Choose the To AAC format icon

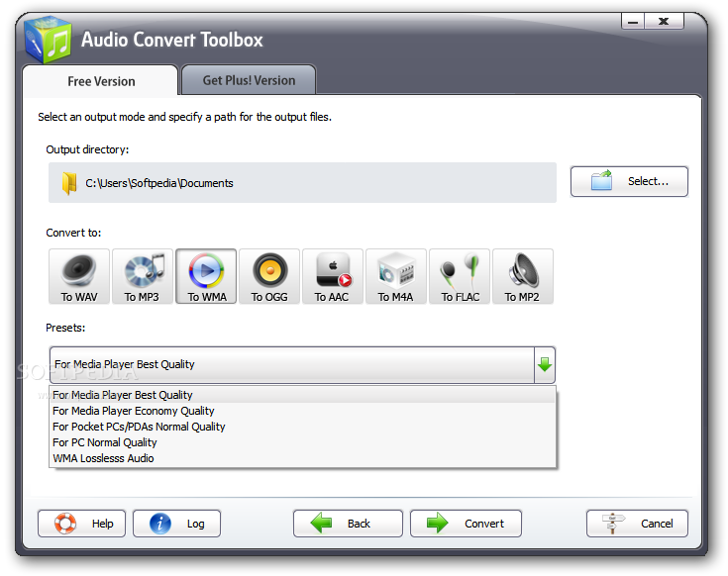tap(333, 276)
